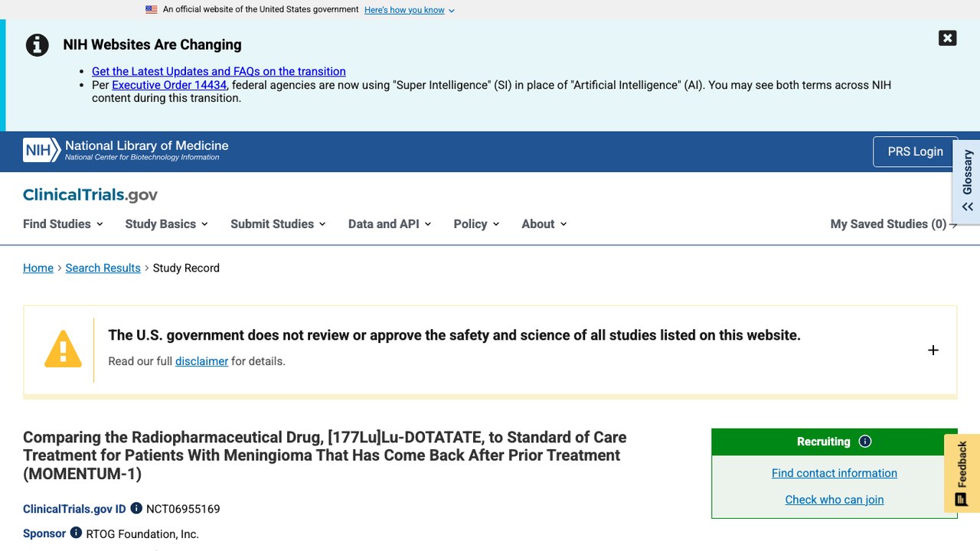Image resolution: width=980 pixels, height=551 pixels.
Task: Open the Glossary side panel
Action: pos(967,182)
